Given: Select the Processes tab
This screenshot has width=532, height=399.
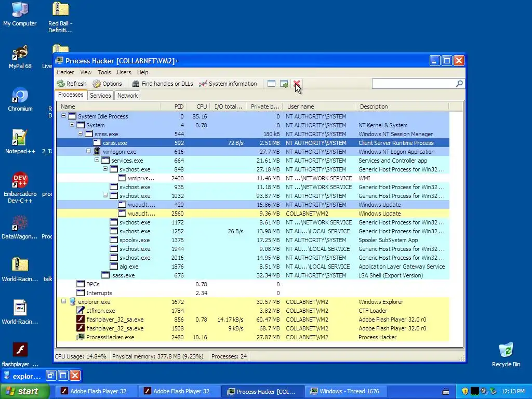Looking at the screenshot, I should [71, 95].
